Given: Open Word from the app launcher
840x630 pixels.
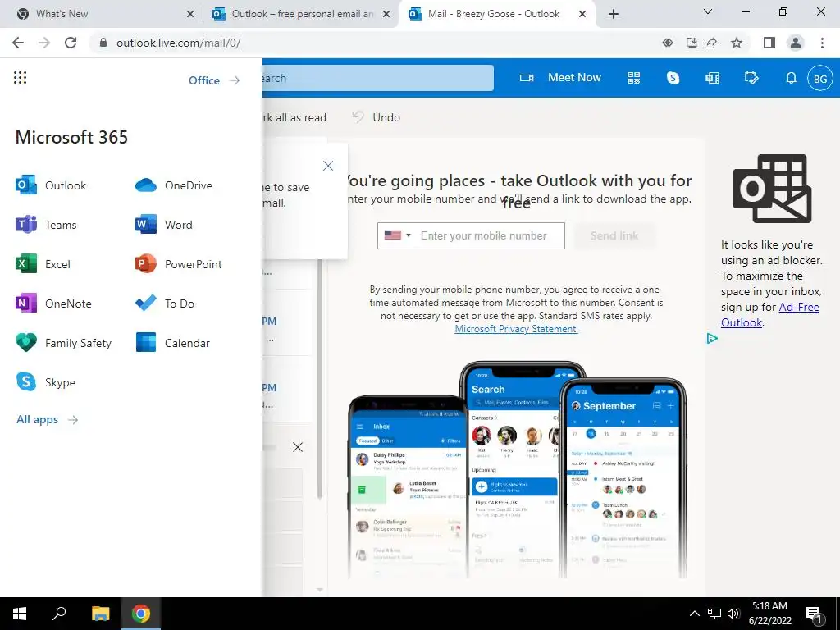Looking at the screenshot, I should click(164, 225).
